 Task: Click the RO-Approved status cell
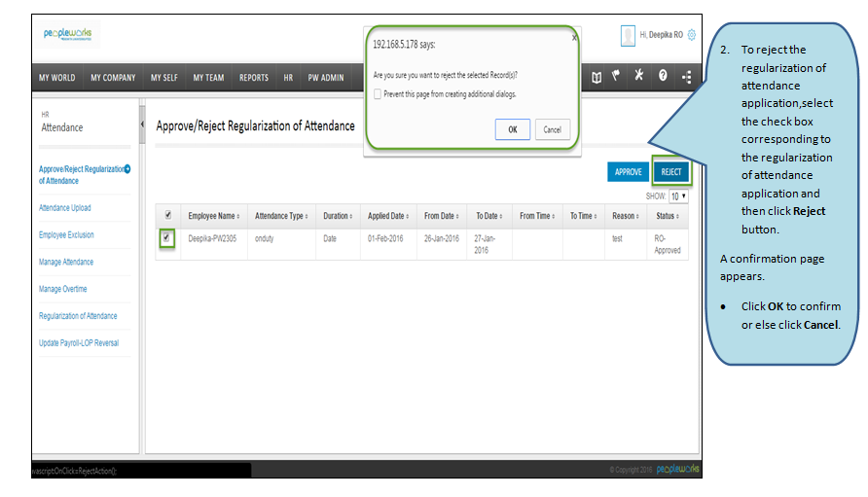668,245
